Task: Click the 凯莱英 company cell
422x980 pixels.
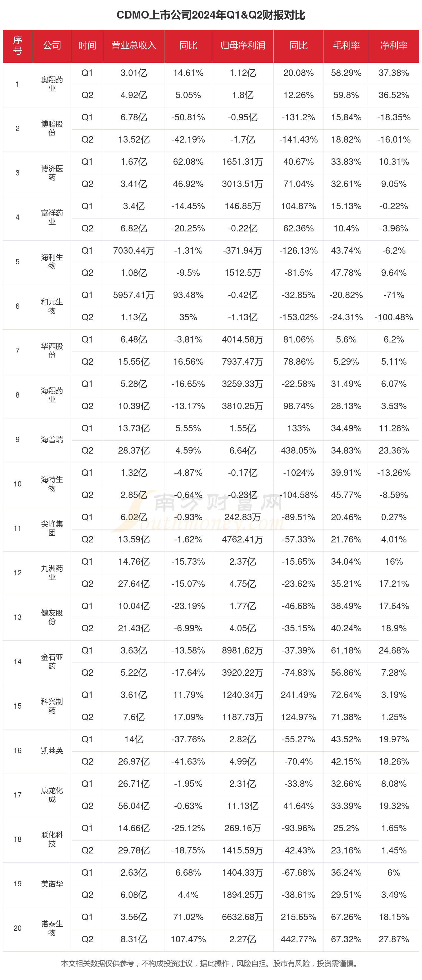Action: (x=52, y=750)
